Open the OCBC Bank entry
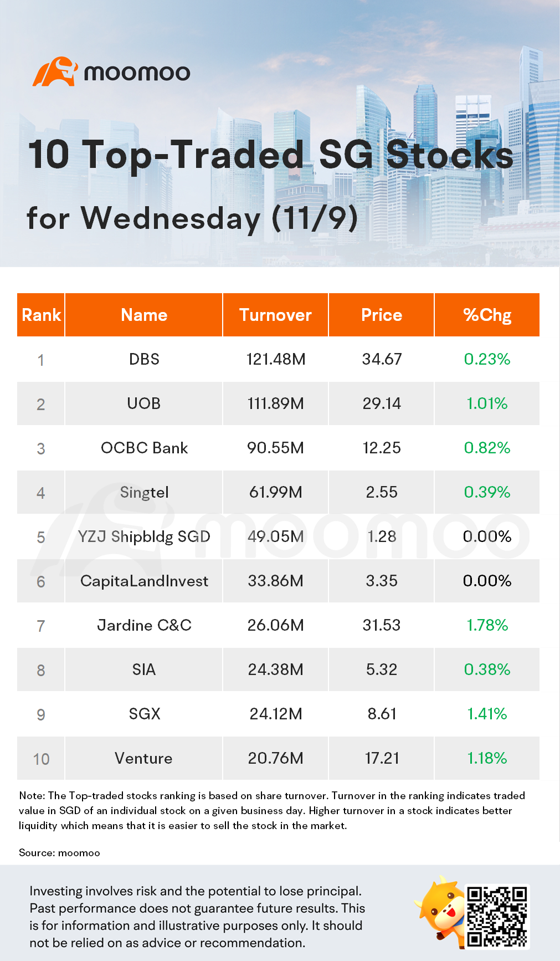This screenshot has width=560, height=961. tap(144, 448)
